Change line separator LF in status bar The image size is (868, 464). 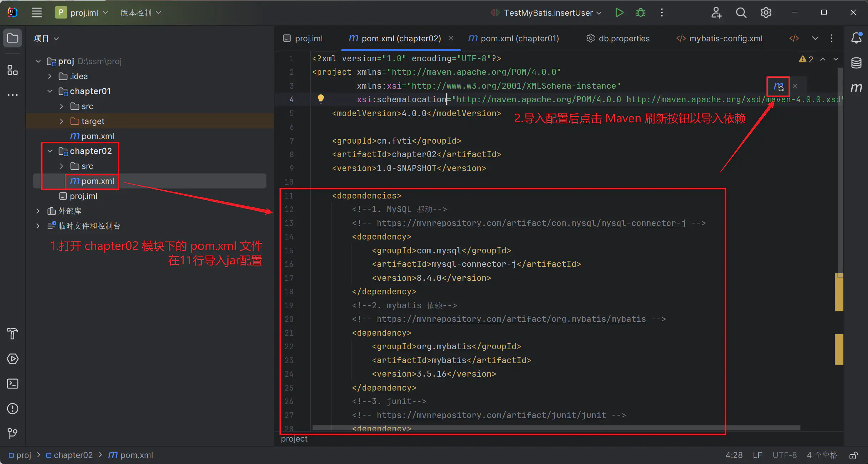coord(757,455)
